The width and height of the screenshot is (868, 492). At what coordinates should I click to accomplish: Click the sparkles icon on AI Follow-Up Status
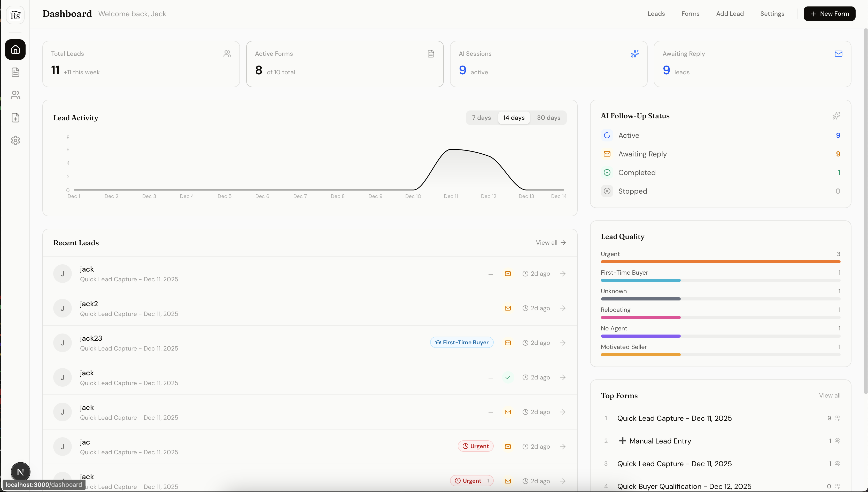click(x=836, y=116)
